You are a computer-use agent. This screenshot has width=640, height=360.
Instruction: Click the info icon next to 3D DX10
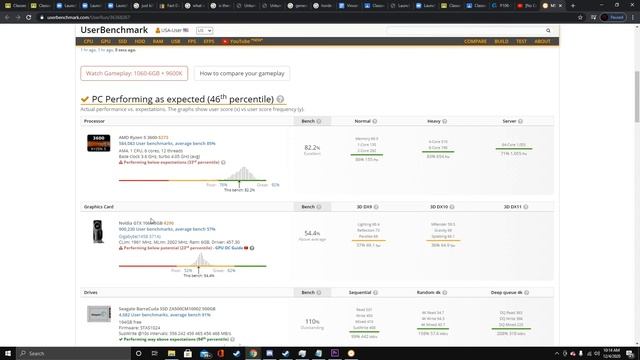point(452,207)
